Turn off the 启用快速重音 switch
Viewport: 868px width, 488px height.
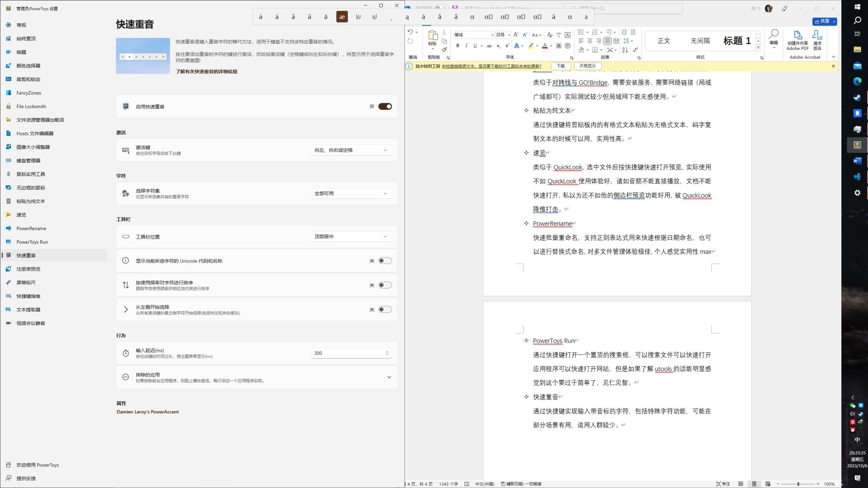(385, 107)
